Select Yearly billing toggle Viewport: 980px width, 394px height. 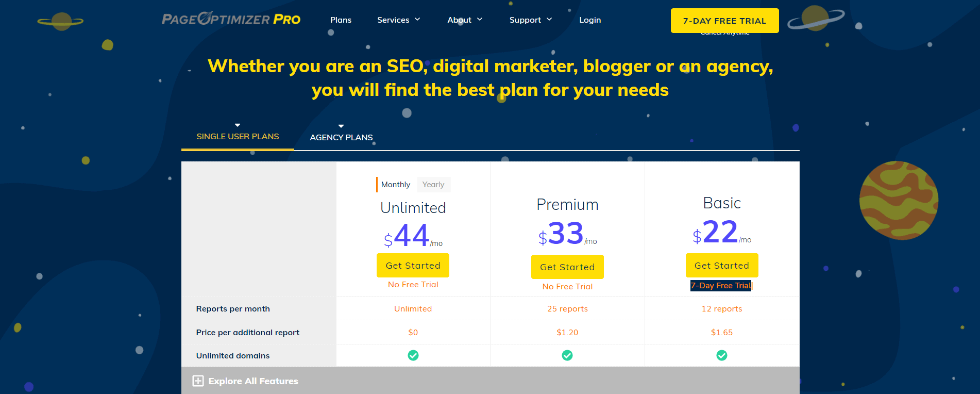coord(433,185)
